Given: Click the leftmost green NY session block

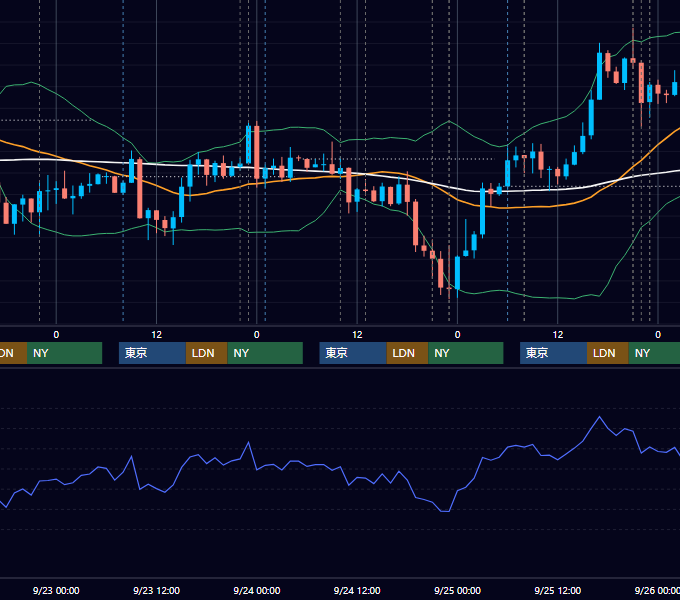Looking at the screenshot, I should (64, 353).
